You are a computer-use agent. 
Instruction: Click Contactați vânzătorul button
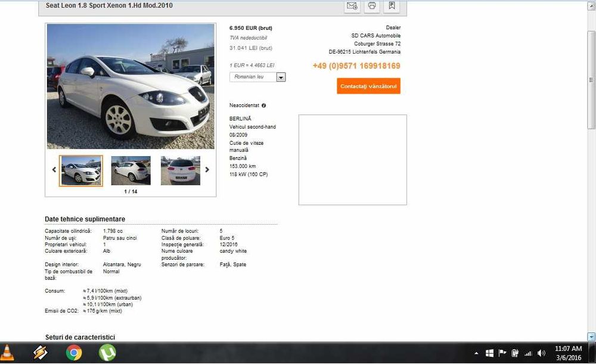pyautogui.click(x=368, y=86)
